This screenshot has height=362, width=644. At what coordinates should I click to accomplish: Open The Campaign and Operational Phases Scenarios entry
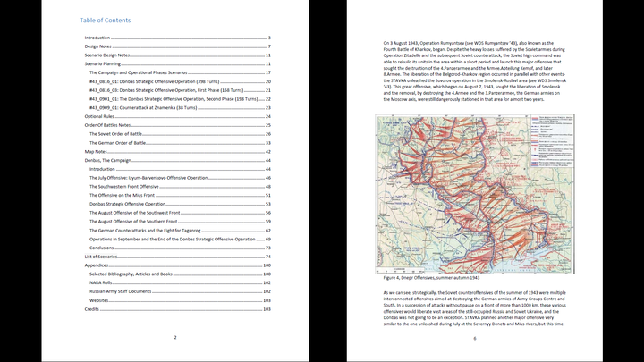pos(141,72)
